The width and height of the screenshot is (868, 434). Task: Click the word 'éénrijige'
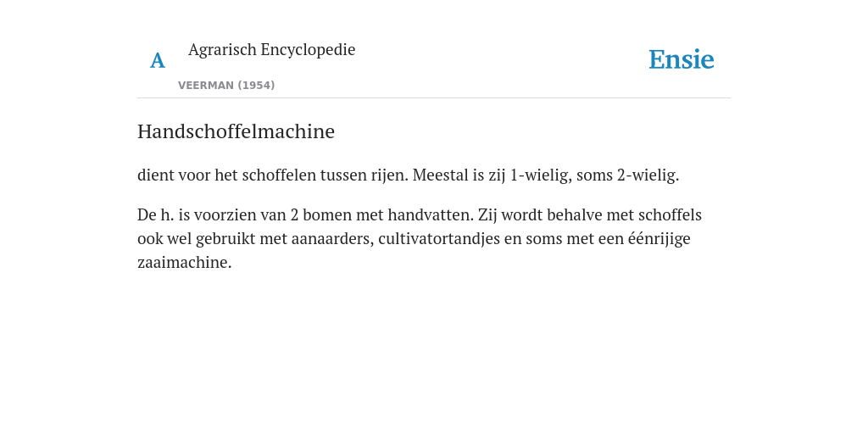click(659, 238)
